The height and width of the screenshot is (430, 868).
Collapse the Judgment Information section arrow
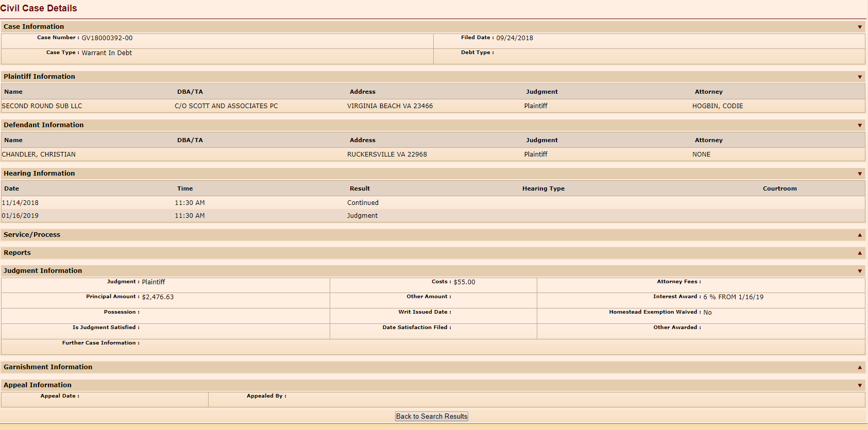[860, 271]
